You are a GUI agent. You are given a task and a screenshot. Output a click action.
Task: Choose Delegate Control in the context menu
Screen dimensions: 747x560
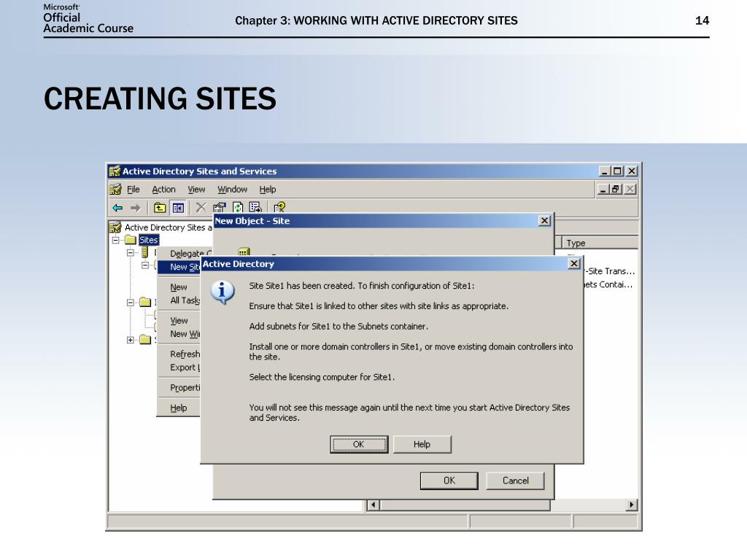click(x=185, y=254)
